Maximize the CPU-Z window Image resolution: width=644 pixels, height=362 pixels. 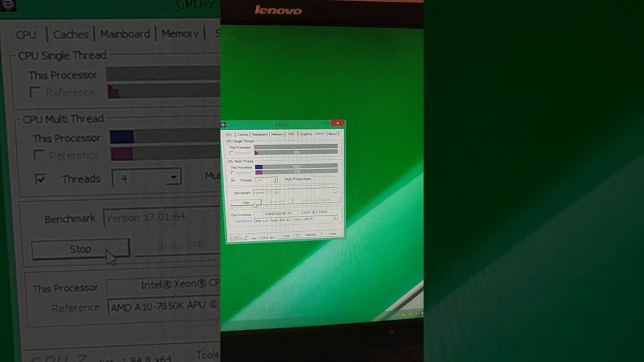327,123
